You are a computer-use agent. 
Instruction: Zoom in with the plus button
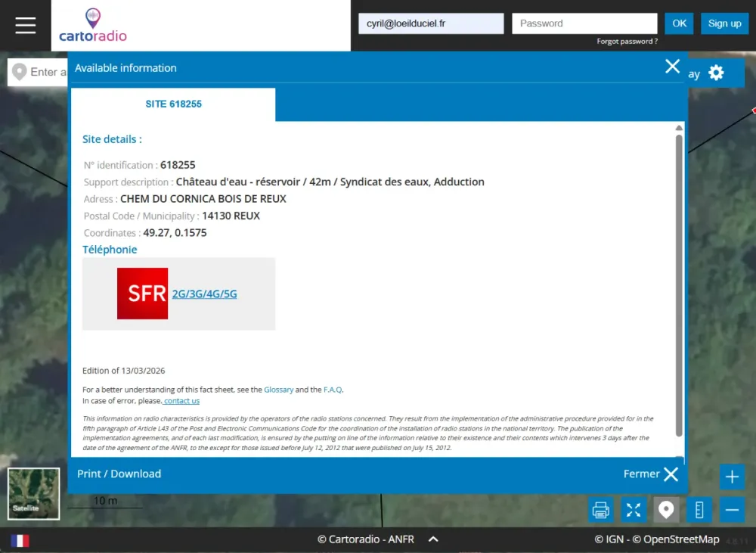[732, 477]
